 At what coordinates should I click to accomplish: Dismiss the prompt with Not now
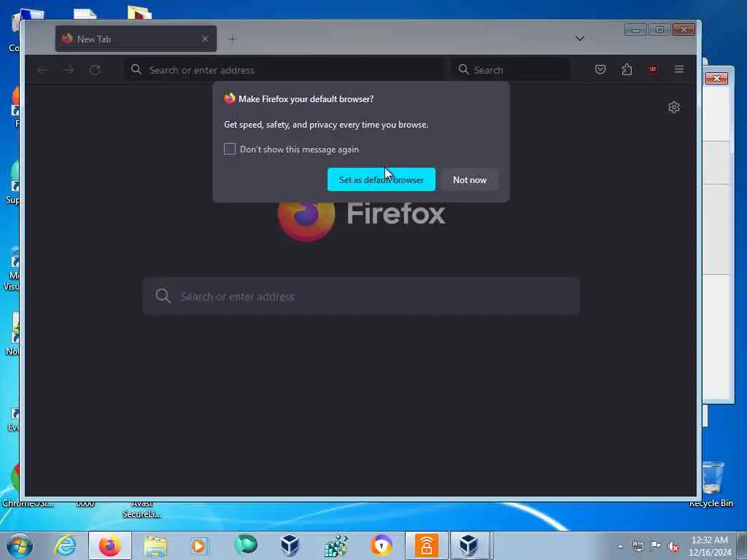[x=469, y=179]
